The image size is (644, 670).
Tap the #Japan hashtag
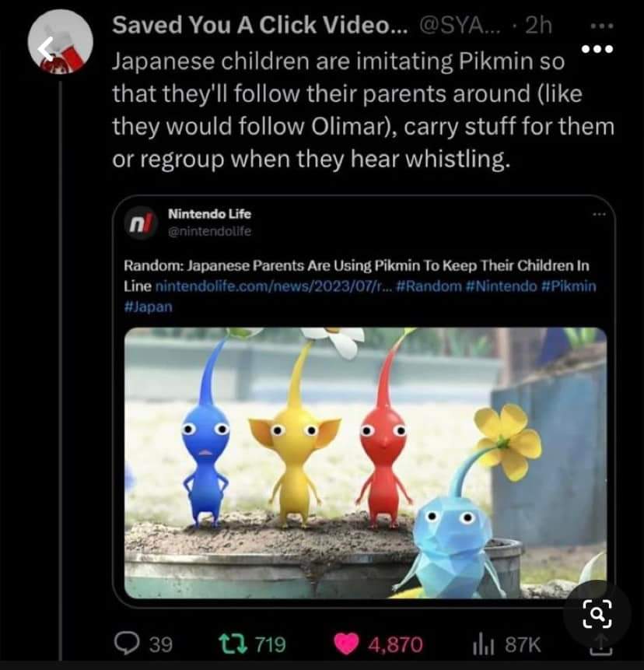click(x=149, y=307)
